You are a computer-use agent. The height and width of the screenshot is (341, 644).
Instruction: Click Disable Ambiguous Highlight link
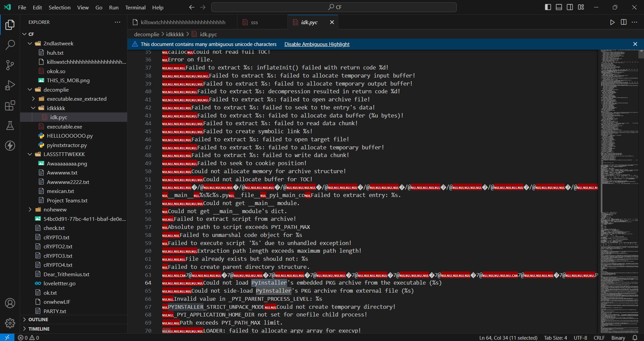click(x=317, y=44)
